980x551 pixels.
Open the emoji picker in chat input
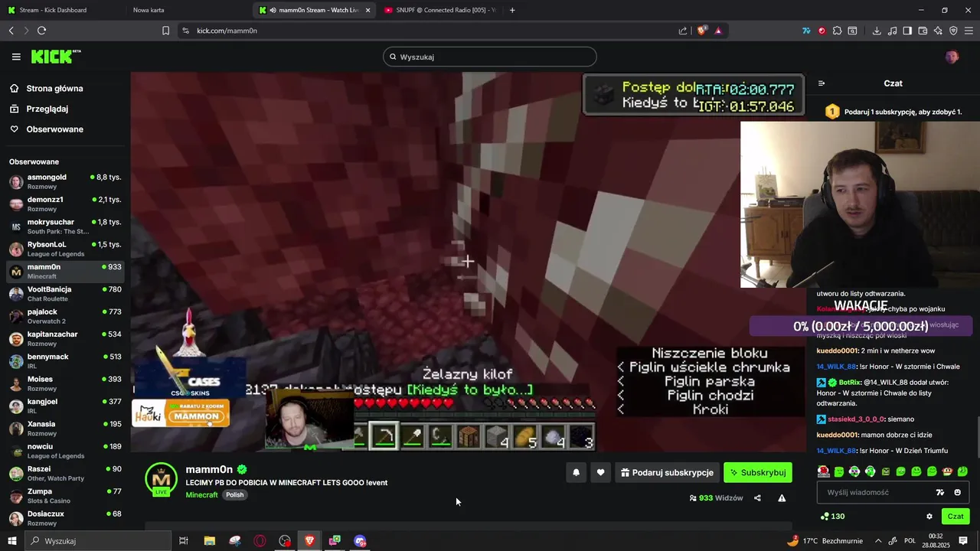coord(957,492)
